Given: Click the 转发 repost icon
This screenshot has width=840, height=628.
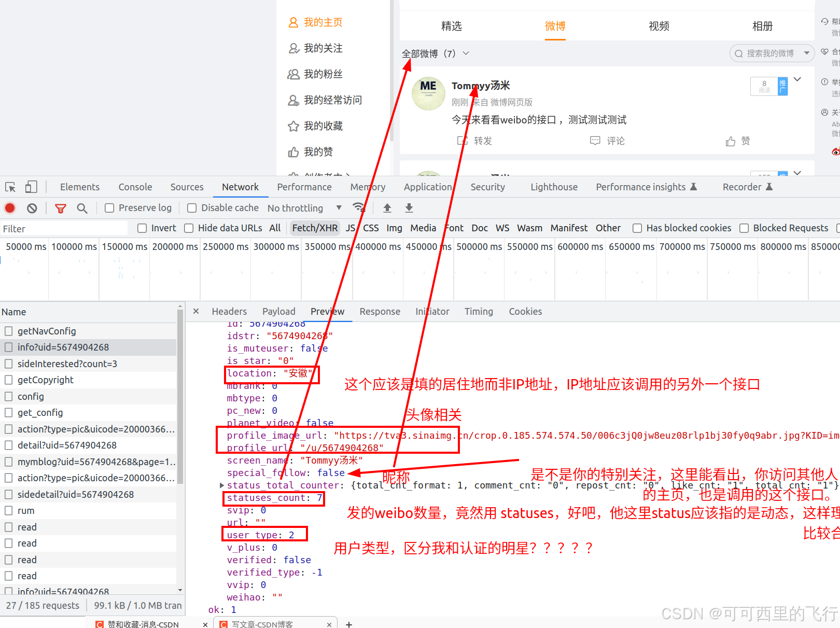Looking at the screenshot, I should (x=462, y=141).
